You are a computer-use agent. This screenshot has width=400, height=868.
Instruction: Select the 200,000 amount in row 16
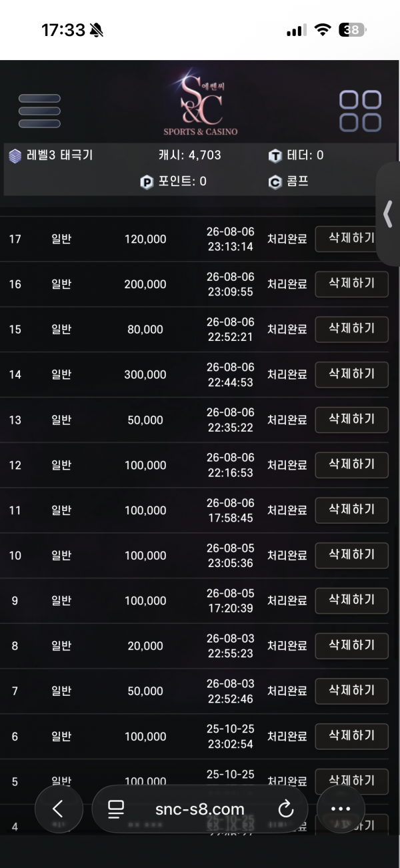[x=145, y=284]
